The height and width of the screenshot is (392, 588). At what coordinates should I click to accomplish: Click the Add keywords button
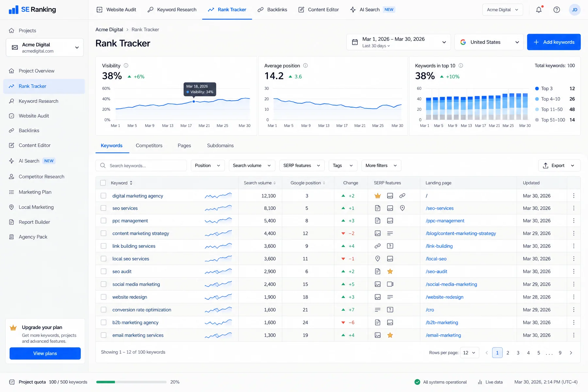(x=554, y=42)
